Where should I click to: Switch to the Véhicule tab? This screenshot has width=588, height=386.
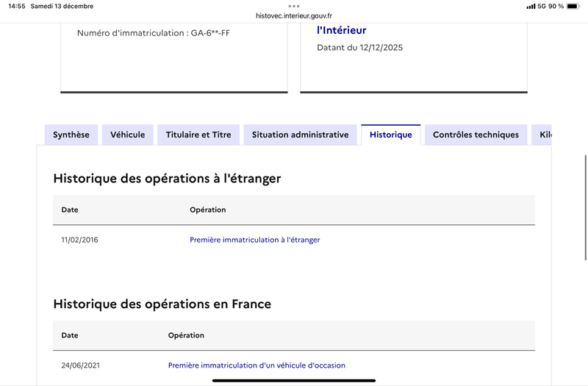click(x=128, y=135)
